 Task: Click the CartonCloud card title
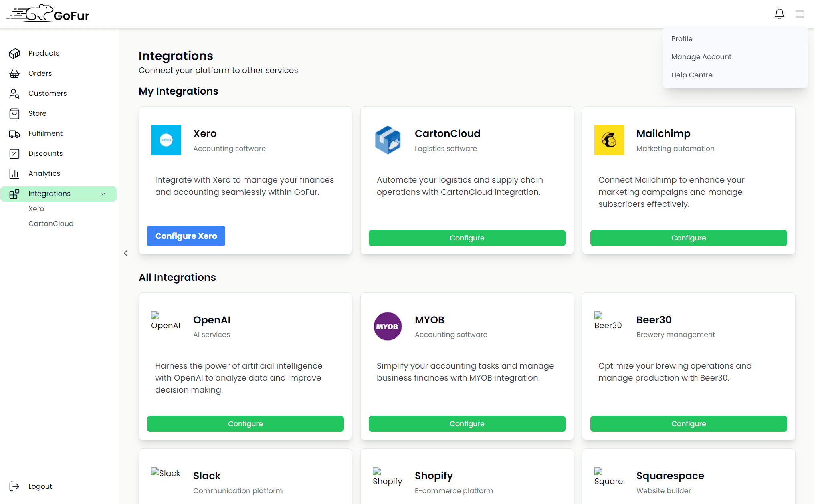pos(447,133)
